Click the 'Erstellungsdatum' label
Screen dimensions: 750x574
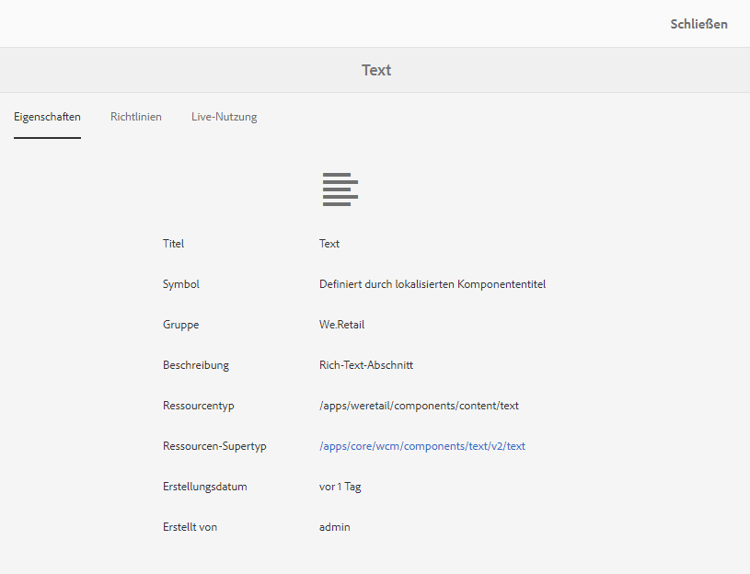click(205, 486)
